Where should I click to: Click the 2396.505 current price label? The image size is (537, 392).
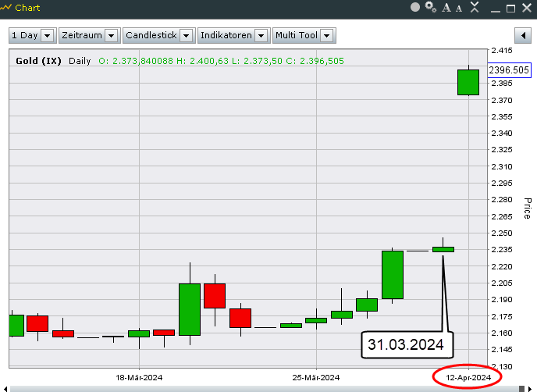coord(509,70)
